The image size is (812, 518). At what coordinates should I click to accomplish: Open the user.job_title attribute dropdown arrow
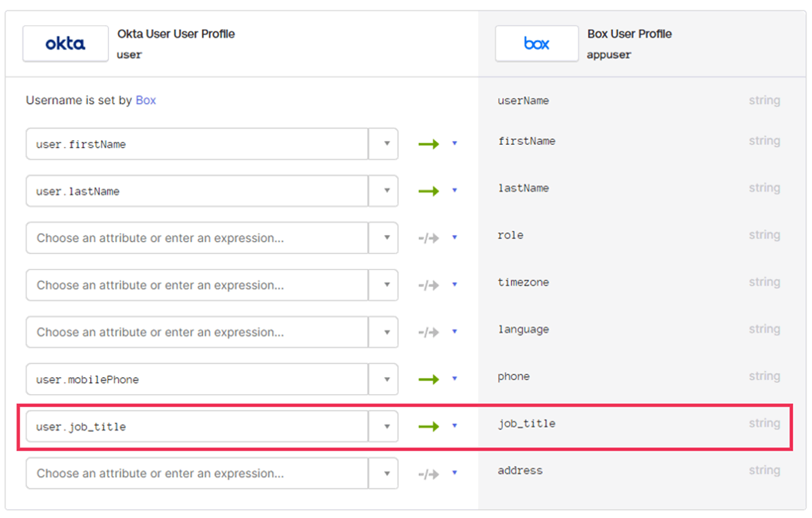point(383,427)
